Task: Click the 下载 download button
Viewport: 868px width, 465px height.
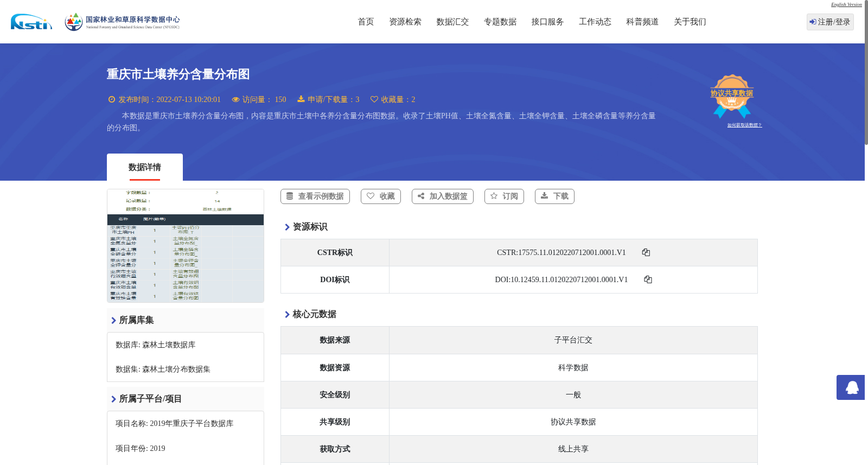Action: 554,196
